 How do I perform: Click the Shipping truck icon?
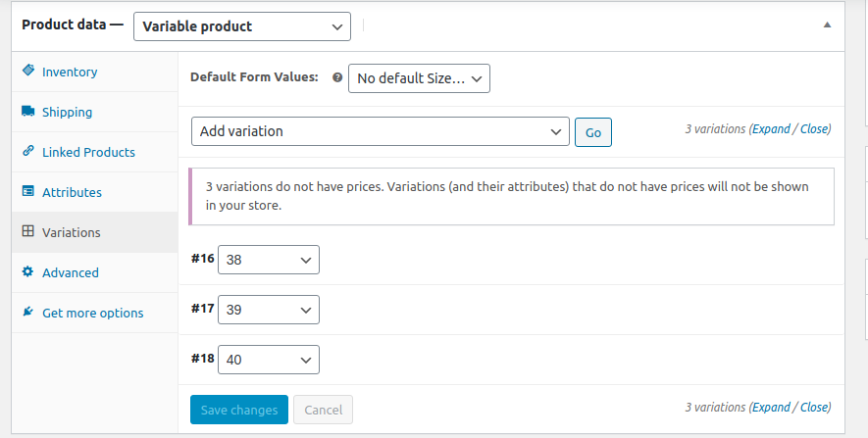[x=27, y=112]
